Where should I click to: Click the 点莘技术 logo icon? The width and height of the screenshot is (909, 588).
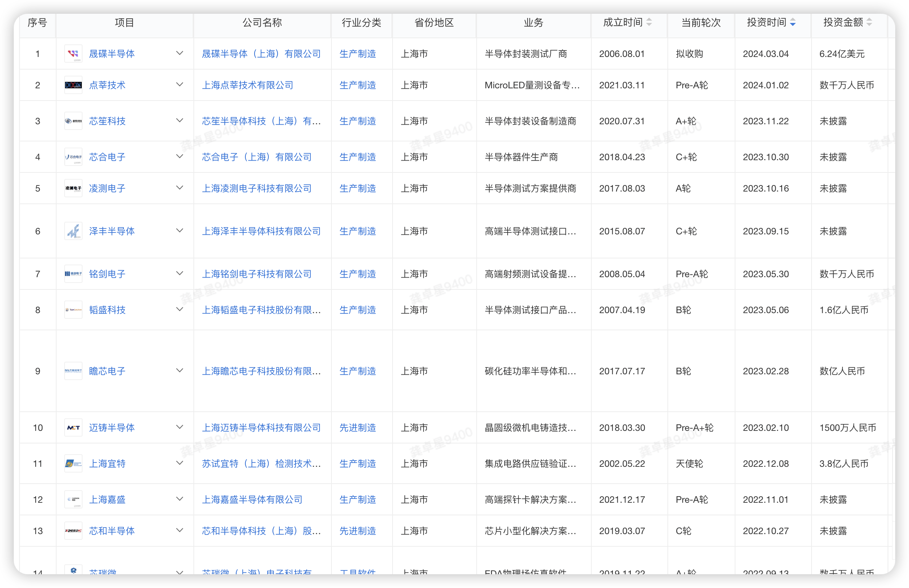(73, 85)
